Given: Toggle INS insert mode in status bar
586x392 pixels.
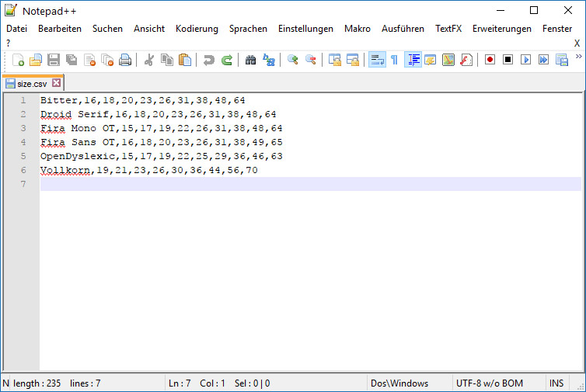Looking at the screenshot, I should point(556,383).
